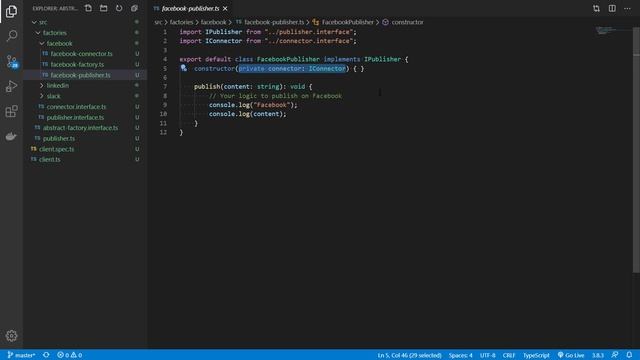The image size is (640, 360).
Task: Open the Explorer view in activity bar
Action: coord(11,11)
